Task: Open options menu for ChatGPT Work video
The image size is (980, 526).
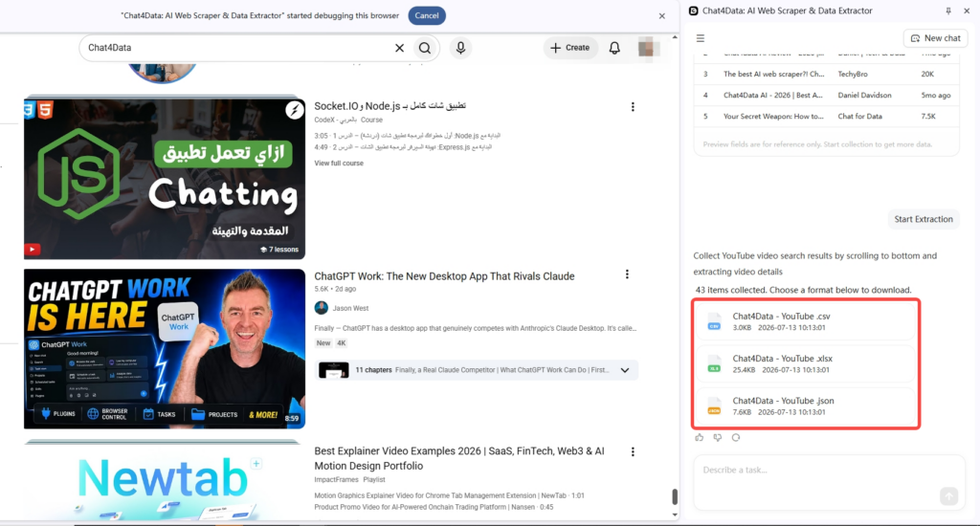Action: (627, 274)
